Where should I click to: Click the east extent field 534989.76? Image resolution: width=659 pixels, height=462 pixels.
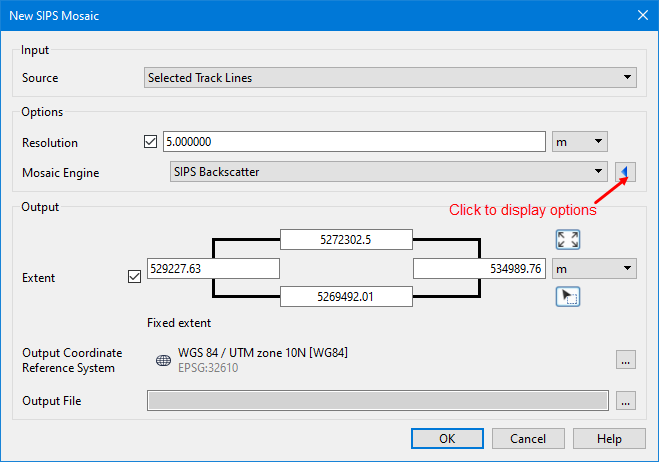479,268
